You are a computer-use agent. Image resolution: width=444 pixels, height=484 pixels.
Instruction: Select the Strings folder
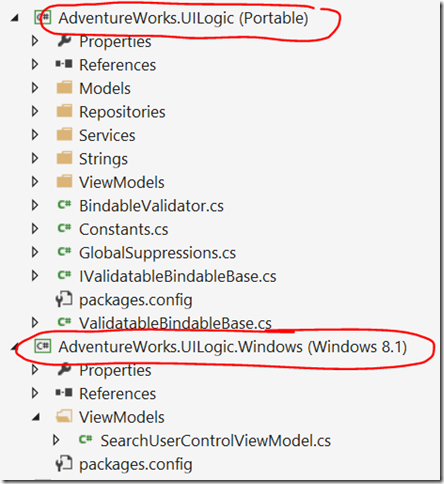[103, 159]
